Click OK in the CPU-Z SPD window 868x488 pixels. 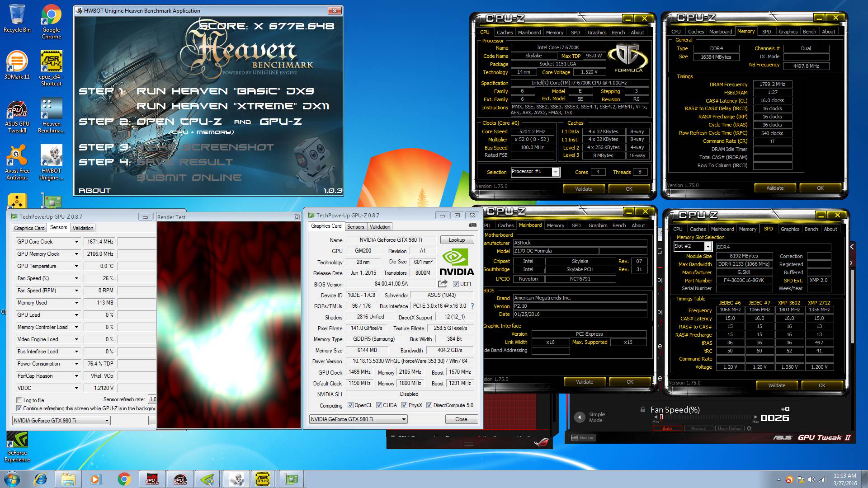click(x=822, y=385)
